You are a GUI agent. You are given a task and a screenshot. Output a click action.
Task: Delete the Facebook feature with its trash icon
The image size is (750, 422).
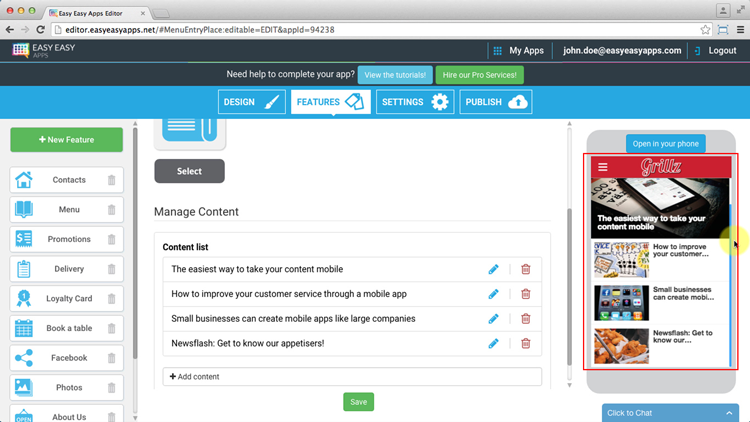point(111,358)
